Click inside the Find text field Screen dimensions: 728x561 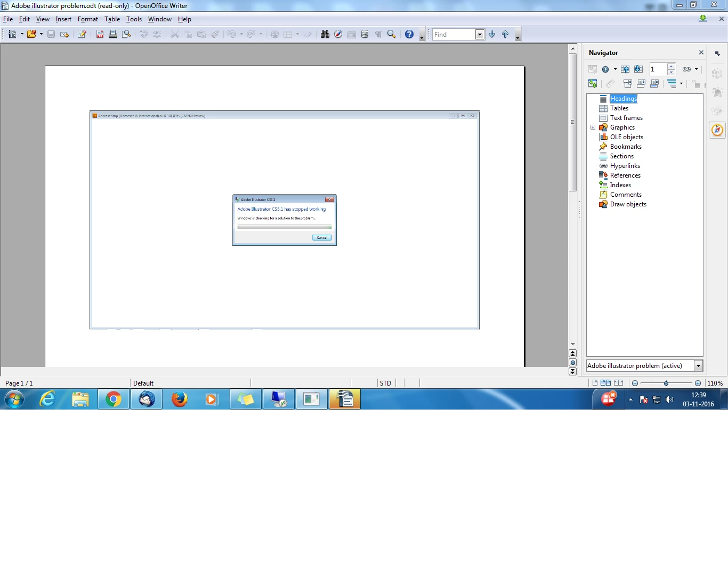click(454, 34)
